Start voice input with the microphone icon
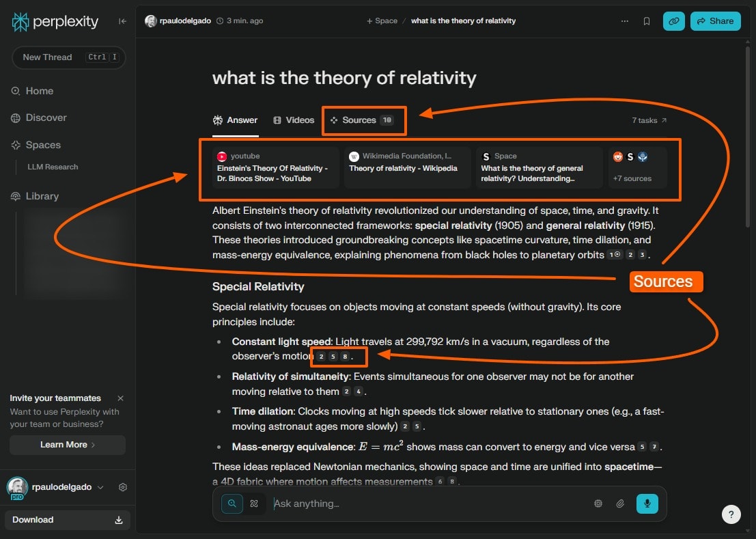Image resolution: width=756 pixels, height=539 pixels. coord(647,503)
